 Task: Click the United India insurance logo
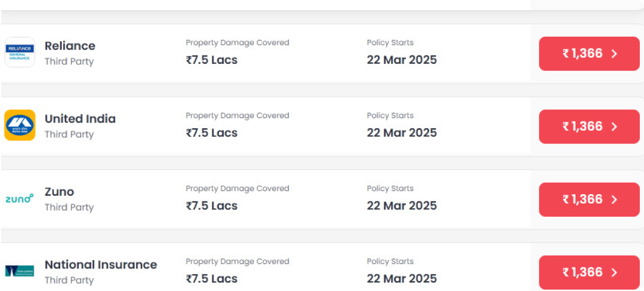coord(20,125)
